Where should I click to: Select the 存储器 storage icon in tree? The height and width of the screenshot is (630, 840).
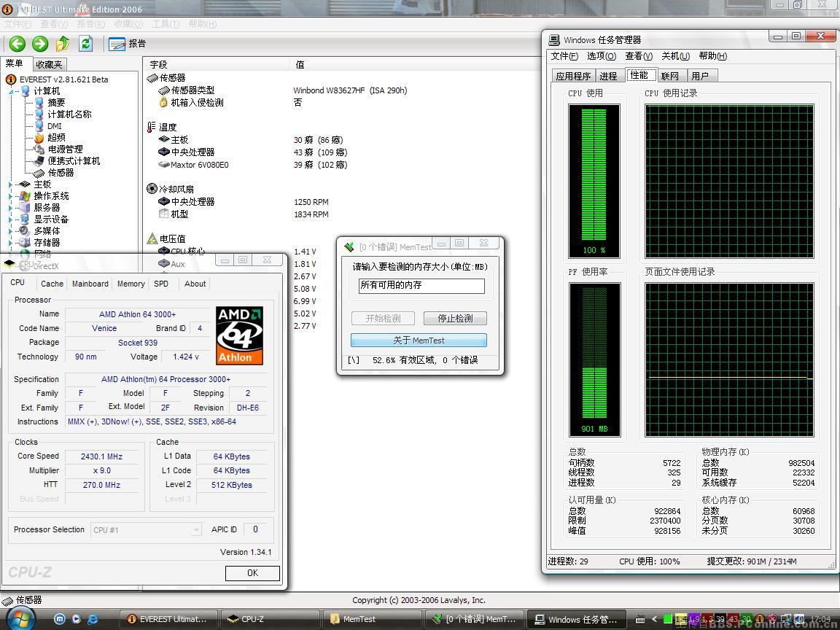25,243
